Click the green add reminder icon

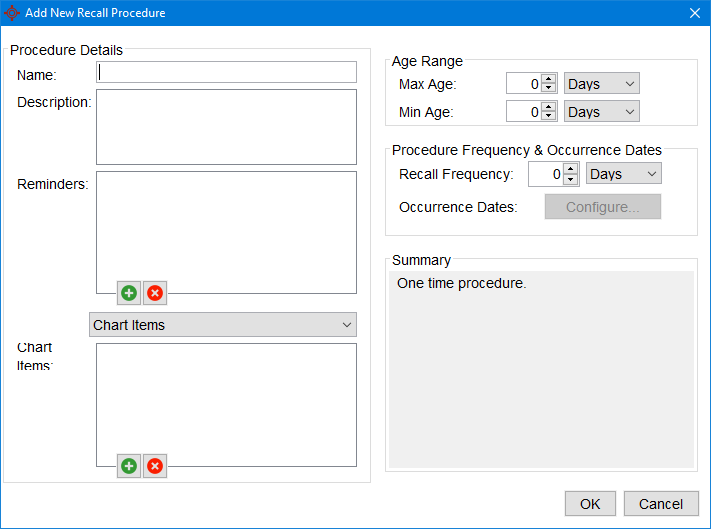pos(129,293)
